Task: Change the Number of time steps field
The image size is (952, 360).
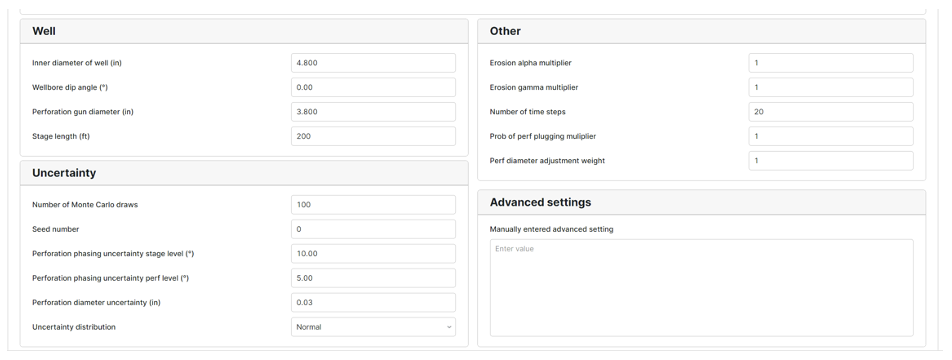Action: 831,112
